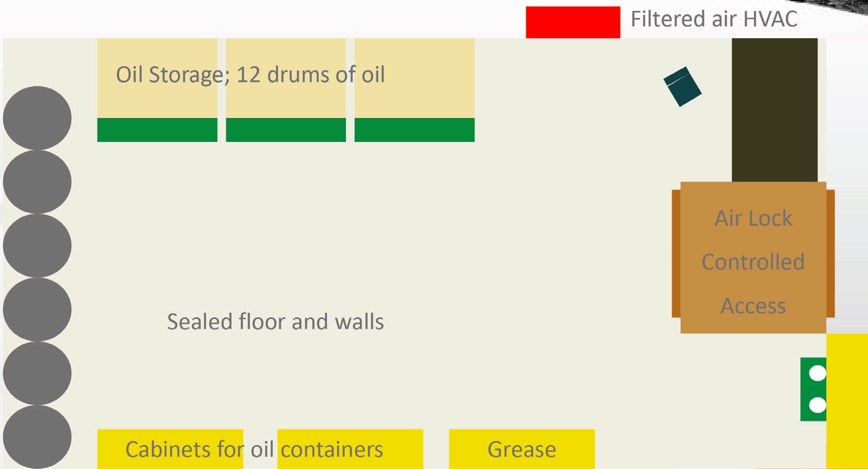Click the containers yellow cabinet
Viewport: 868px width, 469px height.
[x=350, y=449]
